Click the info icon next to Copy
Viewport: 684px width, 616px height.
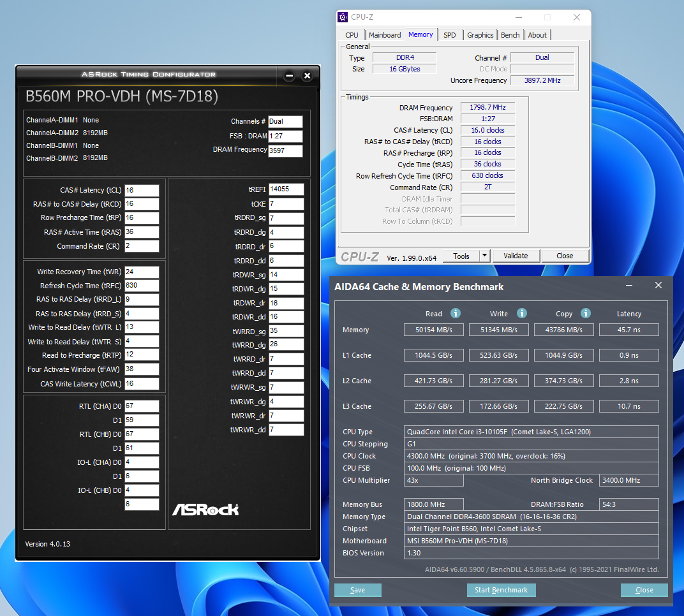(x=585, y=313)
